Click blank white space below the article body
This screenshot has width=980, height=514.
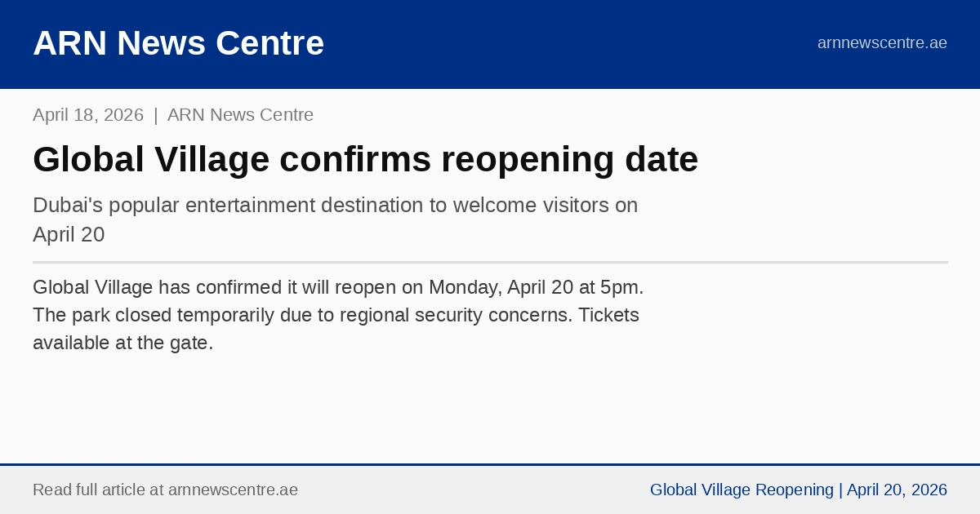(x=490, y=408)
